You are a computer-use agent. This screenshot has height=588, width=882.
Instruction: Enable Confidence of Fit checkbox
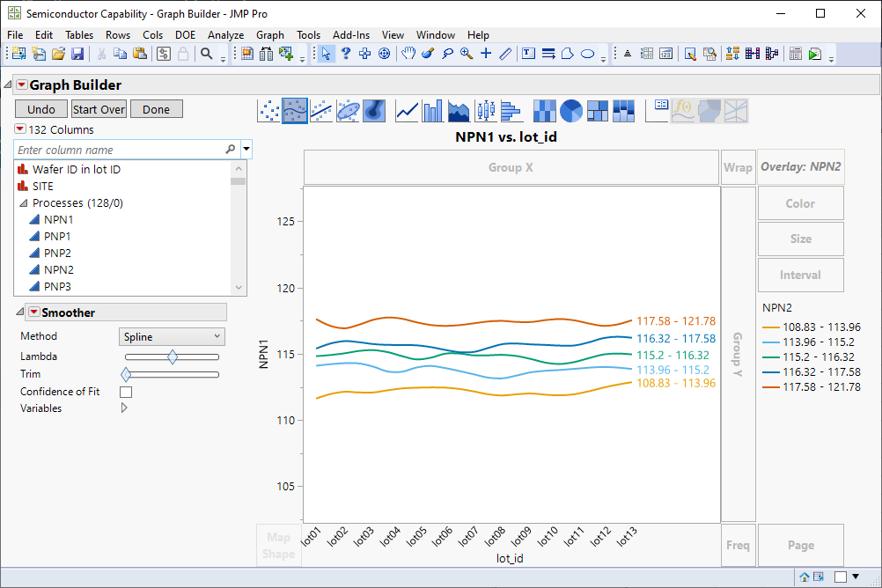pyautogui.click(x=126, y=392)
